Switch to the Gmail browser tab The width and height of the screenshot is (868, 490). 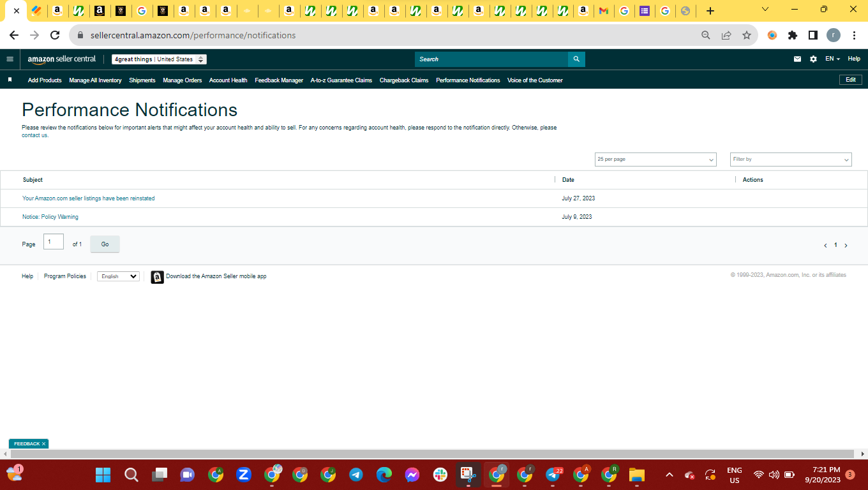[603, 11]
